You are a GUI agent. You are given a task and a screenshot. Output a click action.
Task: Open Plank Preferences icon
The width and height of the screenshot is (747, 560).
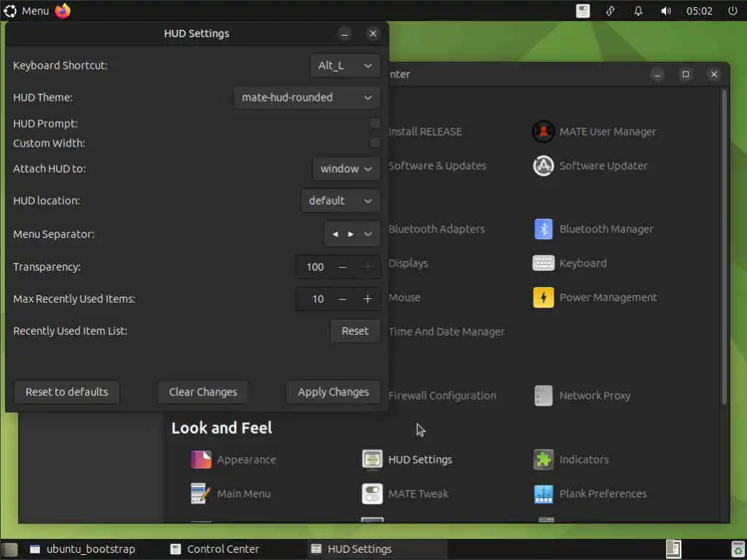pyautogui.click(x=543, y=494)
